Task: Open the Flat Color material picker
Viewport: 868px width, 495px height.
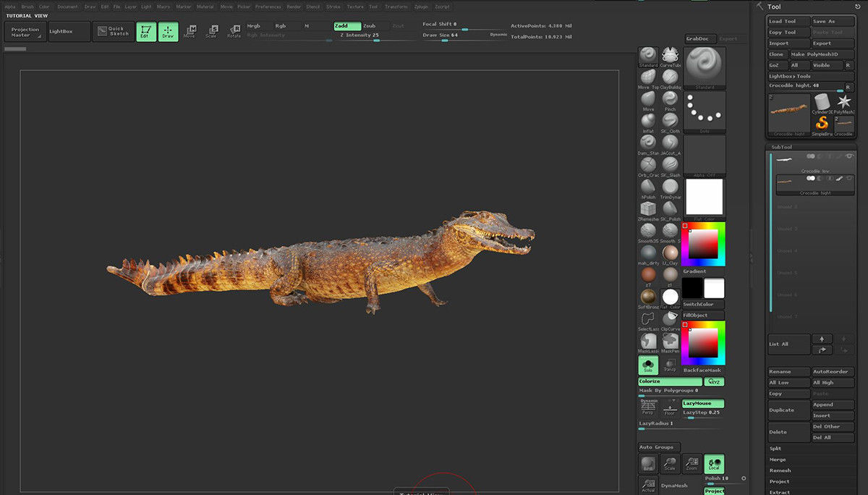Action: (705, 200)
